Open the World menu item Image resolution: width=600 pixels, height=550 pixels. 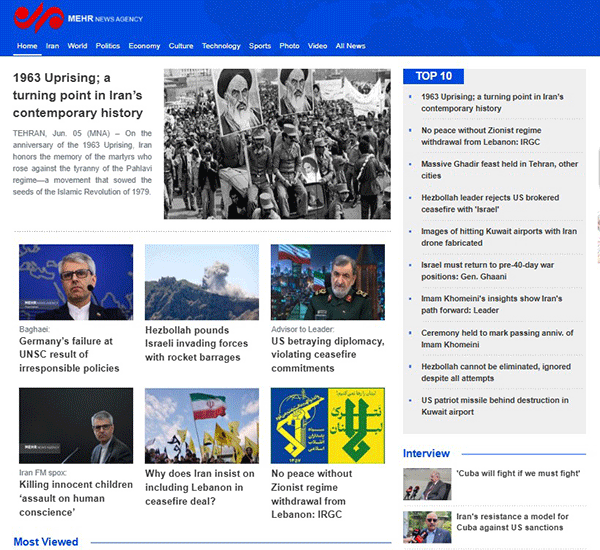coord(77,46)
